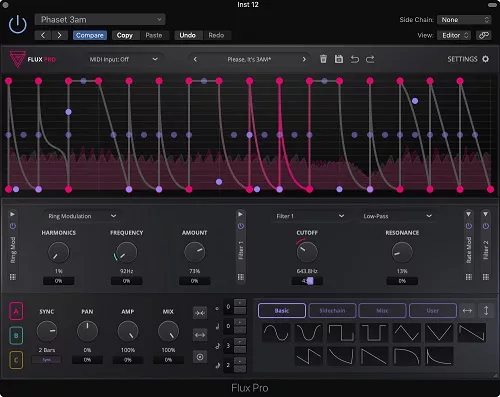
Task: Expand the Filter 1 panel arrow
Action: pyautogui.click(x=240, y=214)
